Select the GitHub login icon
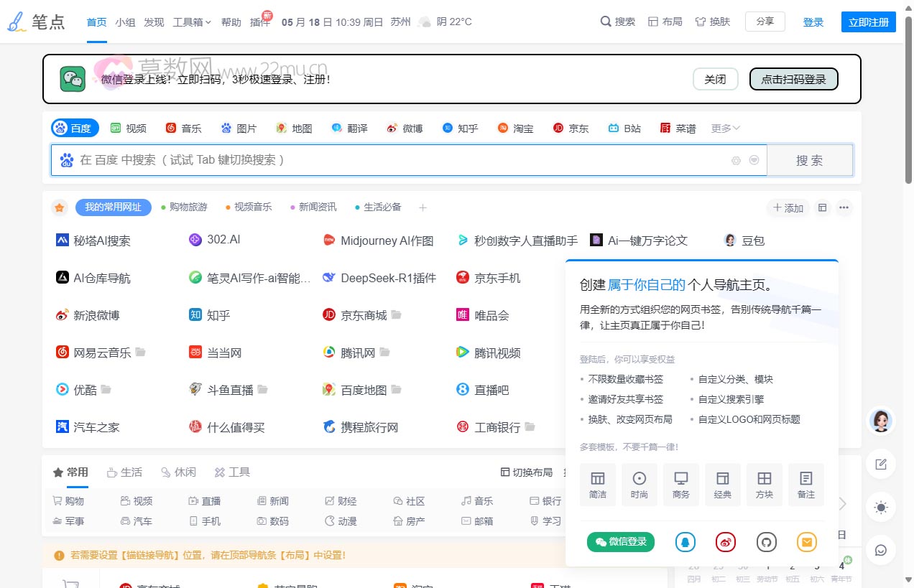 coord(766,542)
